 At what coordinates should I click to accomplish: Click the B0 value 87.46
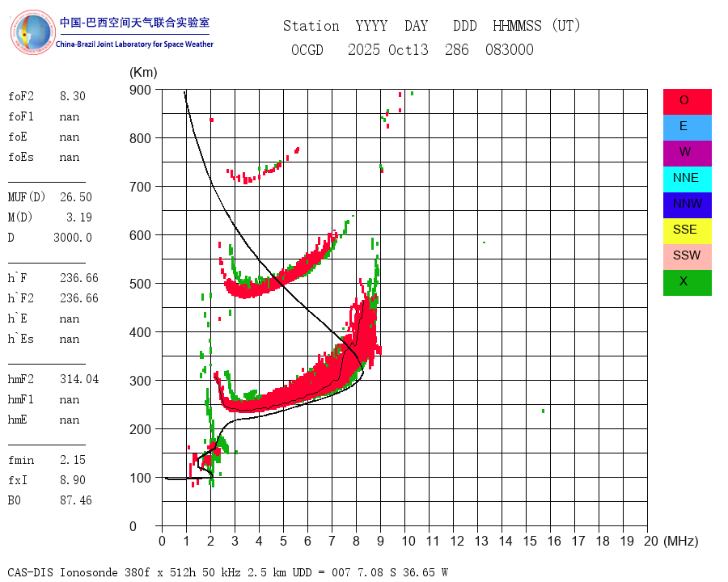[x=76, y=500]
